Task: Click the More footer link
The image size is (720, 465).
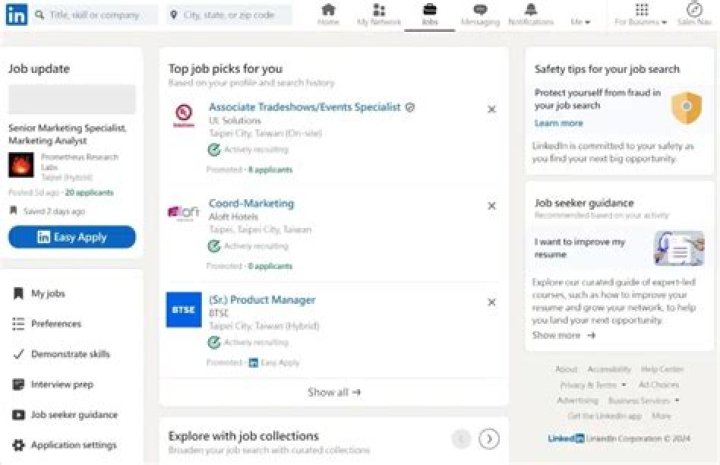Action: point(661,416)
